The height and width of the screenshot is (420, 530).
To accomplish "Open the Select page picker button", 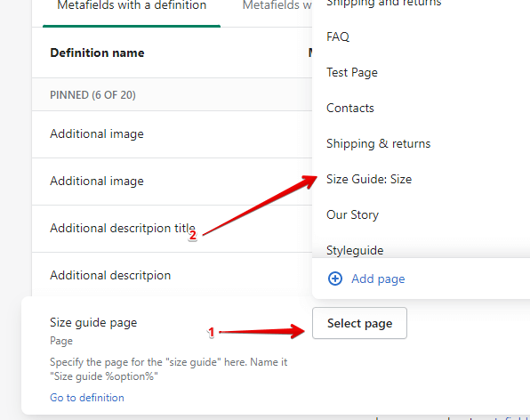I will (x=359, y=323).
